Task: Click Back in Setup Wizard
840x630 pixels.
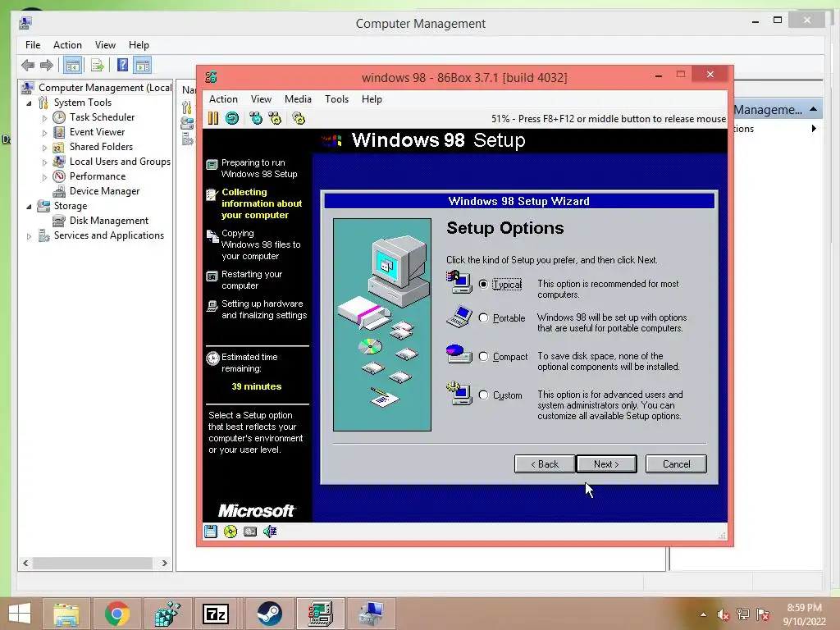Action: tap(545, 464)
